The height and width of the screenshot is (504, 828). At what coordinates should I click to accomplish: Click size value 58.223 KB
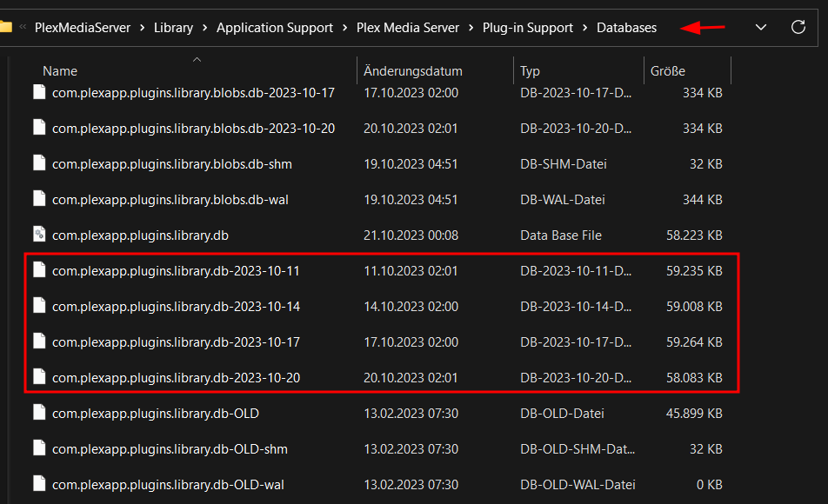[694, 235]
